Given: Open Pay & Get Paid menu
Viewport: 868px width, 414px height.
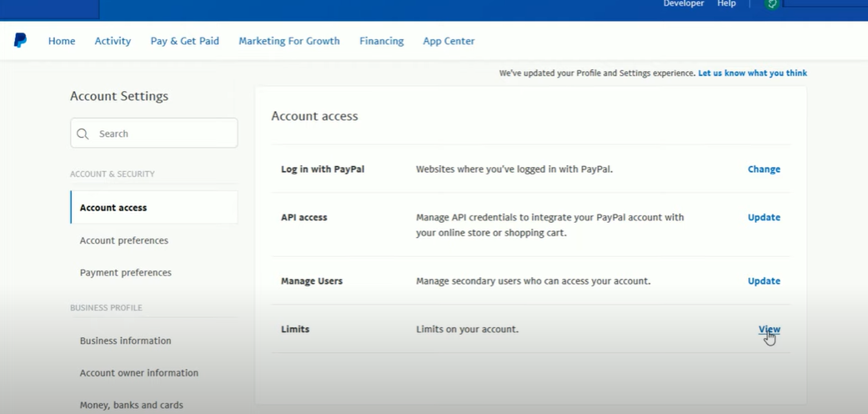Looking at the screenshot, I should 185,41.
